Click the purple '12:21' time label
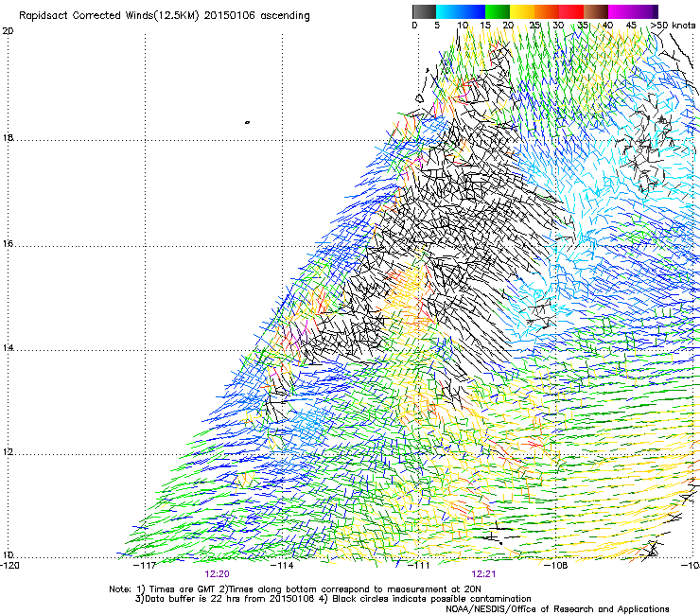Viewport: 700px width, 615px height. (483, 574)
